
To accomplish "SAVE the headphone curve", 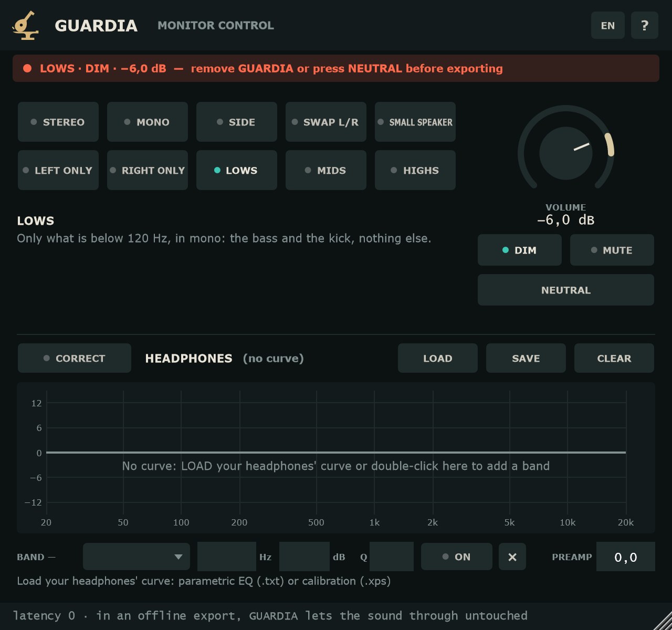I will 526,358.
